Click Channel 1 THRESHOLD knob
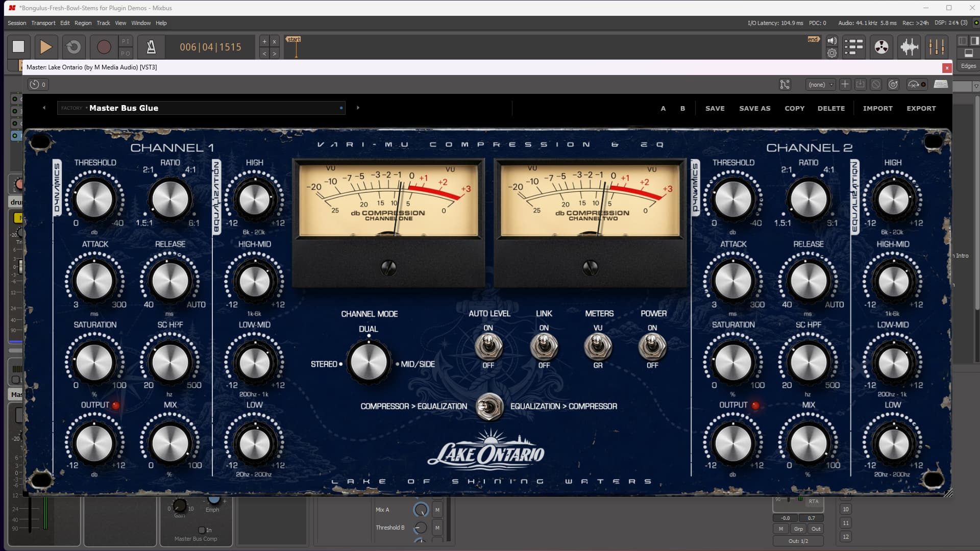Viewport: 980px width, 551px height. [94, 199]
